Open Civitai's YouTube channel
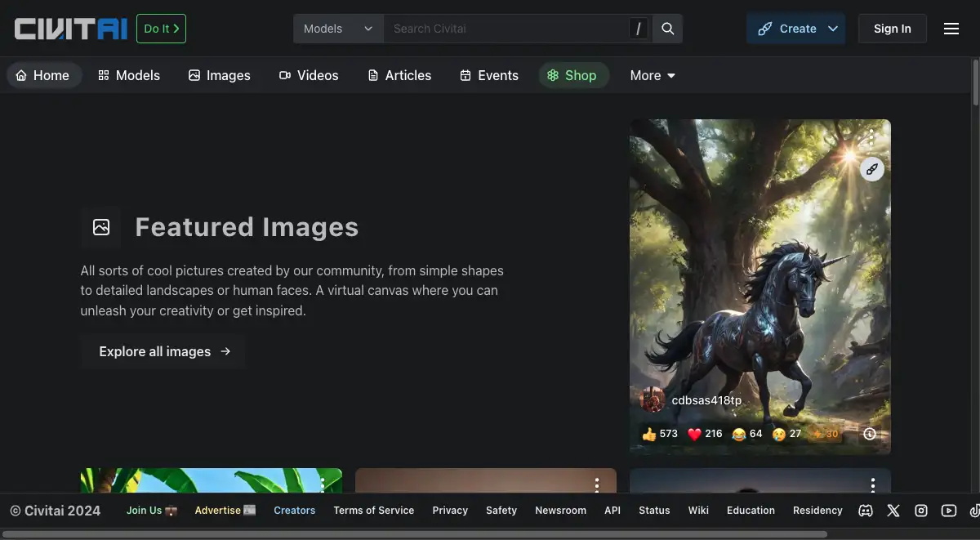The image size is (980, 540). 948,510
